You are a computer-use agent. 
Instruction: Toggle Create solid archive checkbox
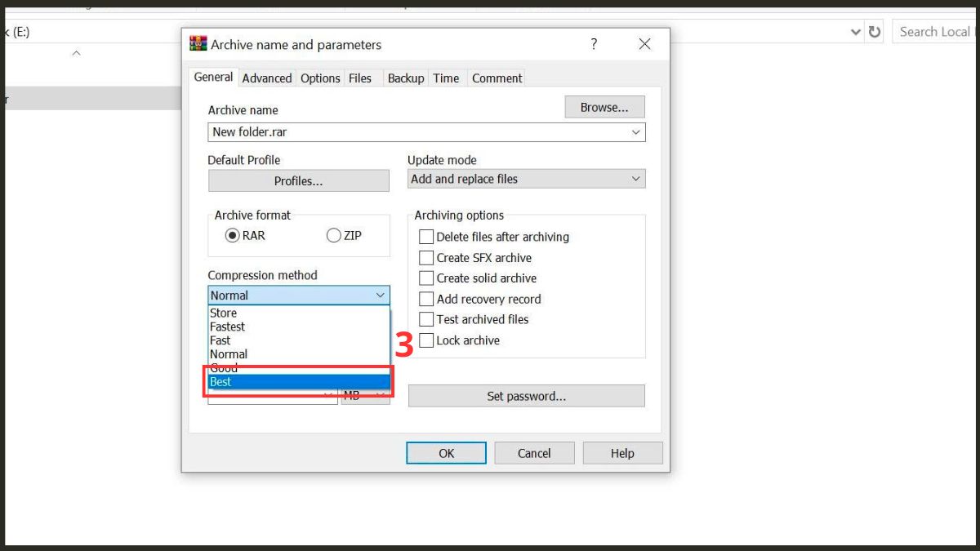[425, 278]
